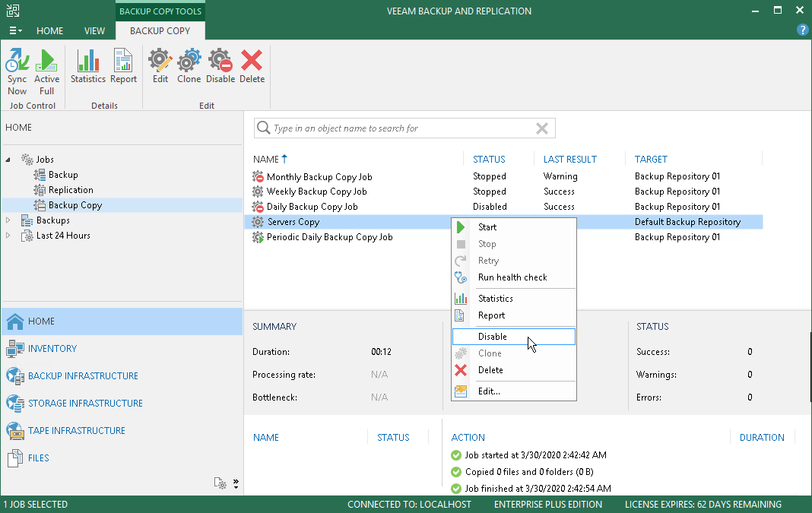Click LICENSE EXPIRES status bar text
Screen dimensions: 812x513
pyautogui.click(x=703, y=504)
